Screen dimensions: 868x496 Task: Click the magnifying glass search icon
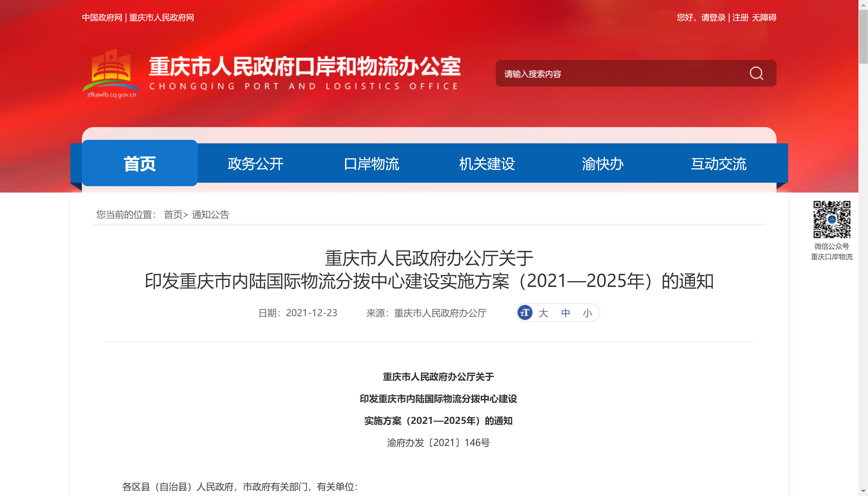pos(756,73)
